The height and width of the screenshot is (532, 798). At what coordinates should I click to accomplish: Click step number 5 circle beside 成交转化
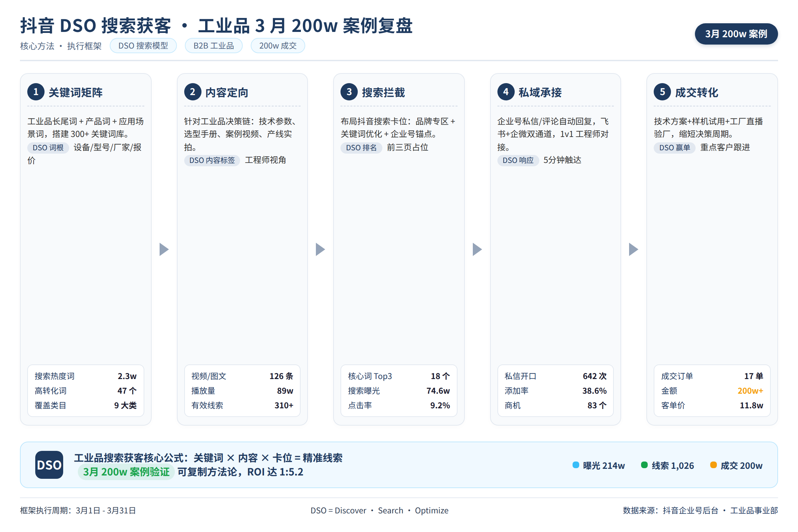(x=662, y=92)
